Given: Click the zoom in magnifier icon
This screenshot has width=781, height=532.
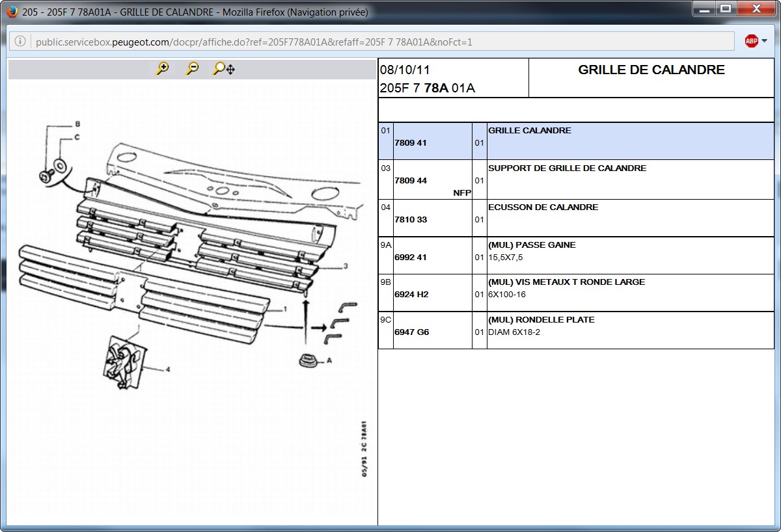Looking at the screenshot, I should (x=162, y=68).
